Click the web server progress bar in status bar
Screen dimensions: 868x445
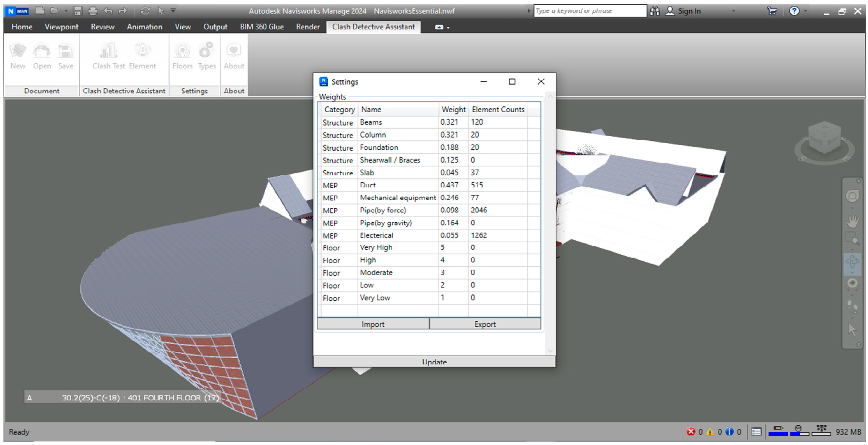point(821,431)
